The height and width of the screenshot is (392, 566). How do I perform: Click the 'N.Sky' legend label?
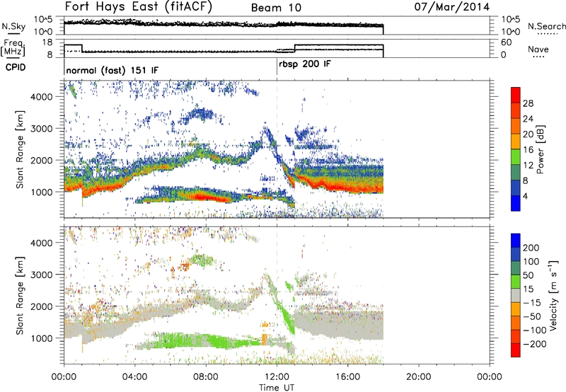13,26
